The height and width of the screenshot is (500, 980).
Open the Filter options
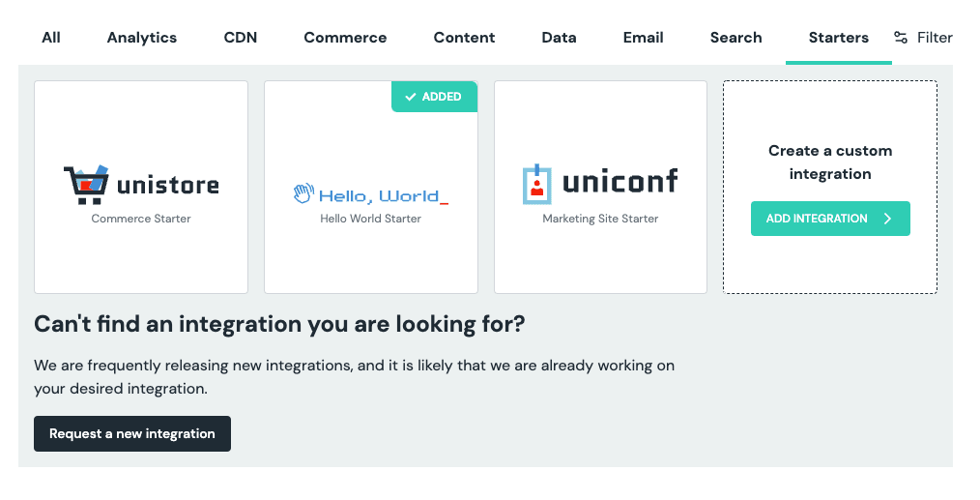(934, 38)
